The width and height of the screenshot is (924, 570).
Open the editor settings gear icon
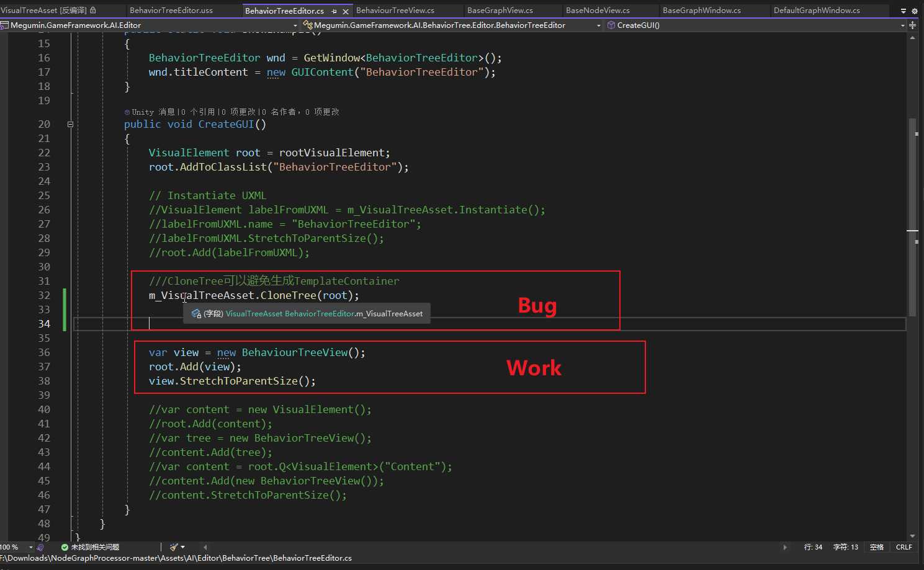point(915,9)
